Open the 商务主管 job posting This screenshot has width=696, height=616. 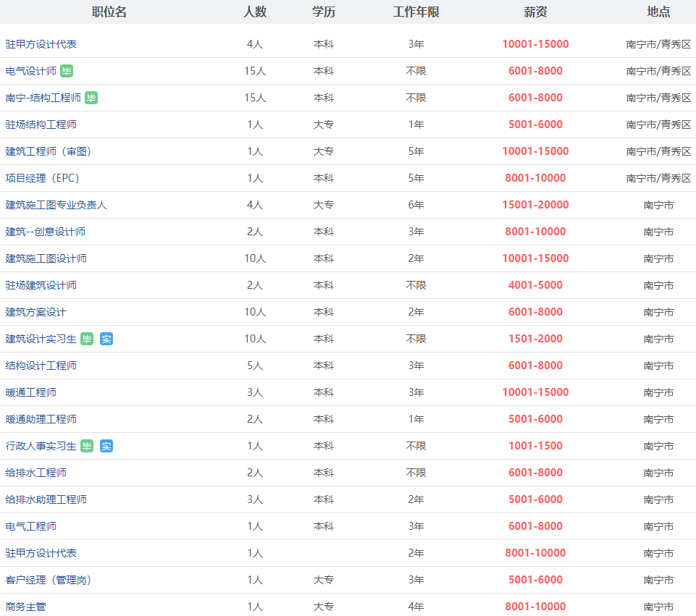click(26, 607)
